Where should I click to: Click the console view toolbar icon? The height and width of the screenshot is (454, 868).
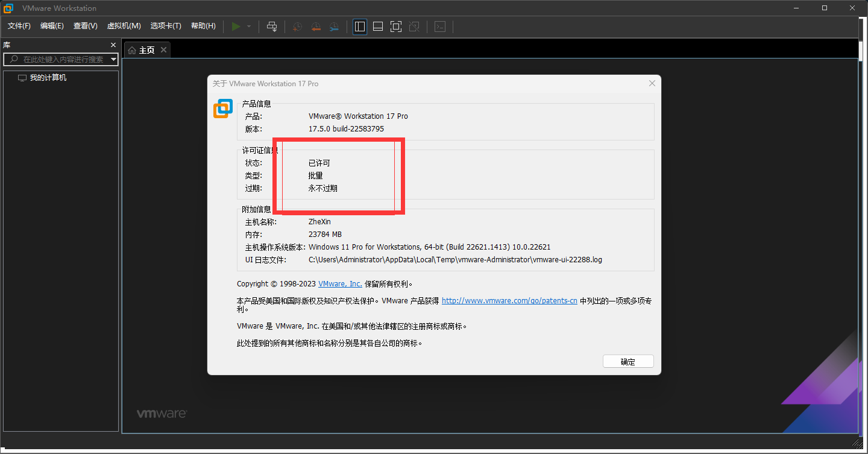click(x=440, y=27)
